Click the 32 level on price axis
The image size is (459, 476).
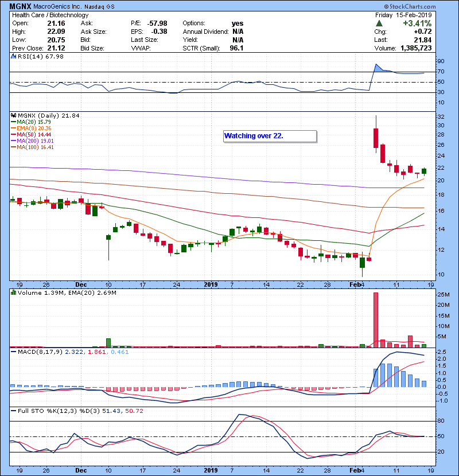(441, 117)
